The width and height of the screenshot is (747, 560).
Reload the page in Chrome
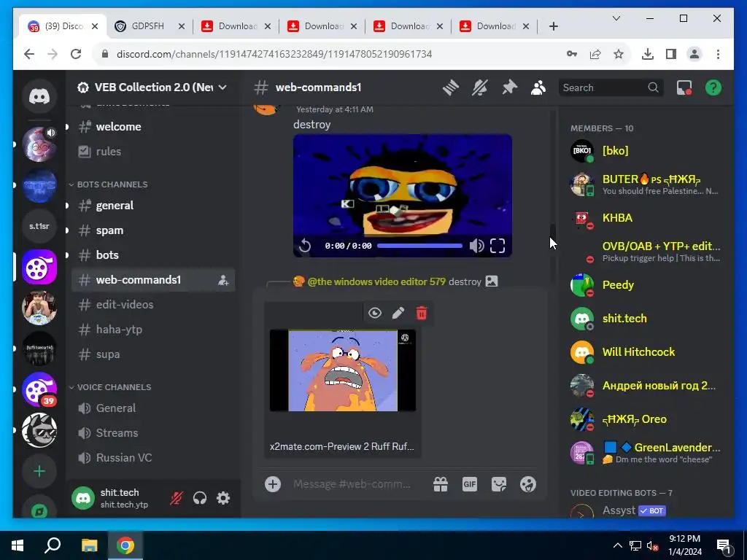pyautogui.click(x=76, y=54)
